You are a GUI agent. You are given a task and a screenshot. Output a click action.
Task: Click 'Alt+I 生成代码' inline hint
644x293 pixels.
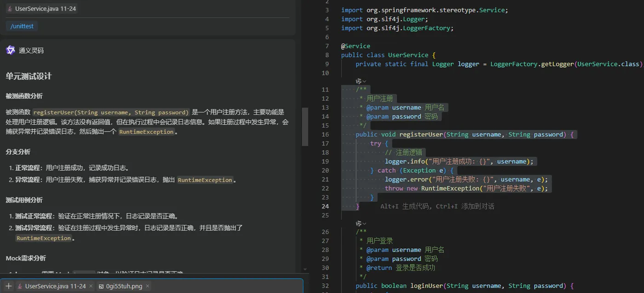[406, 206]
